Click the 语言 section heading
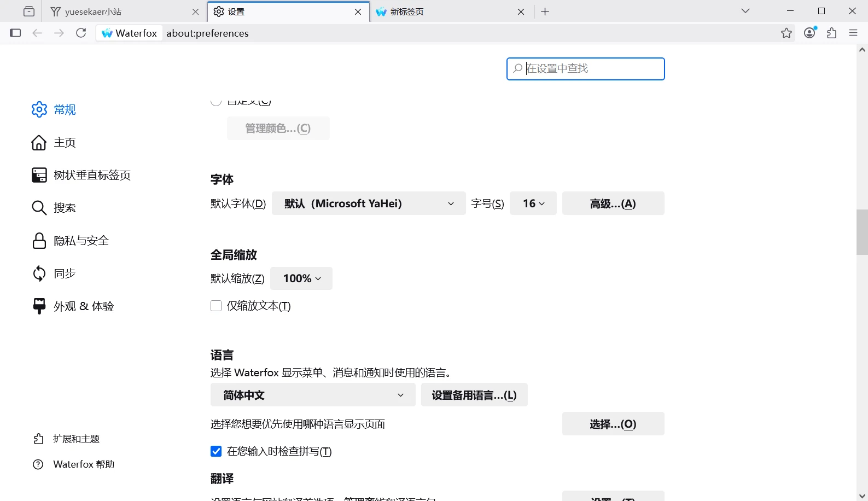The height and width of the screenshot is (501, 868). (x=222, y=355)
